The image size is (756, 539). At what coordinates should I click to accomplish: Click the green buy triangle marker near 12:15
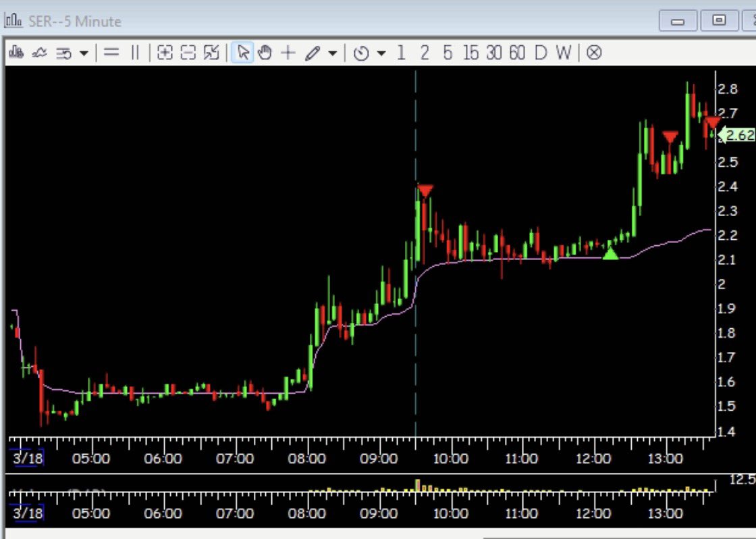tap(610, 253)
